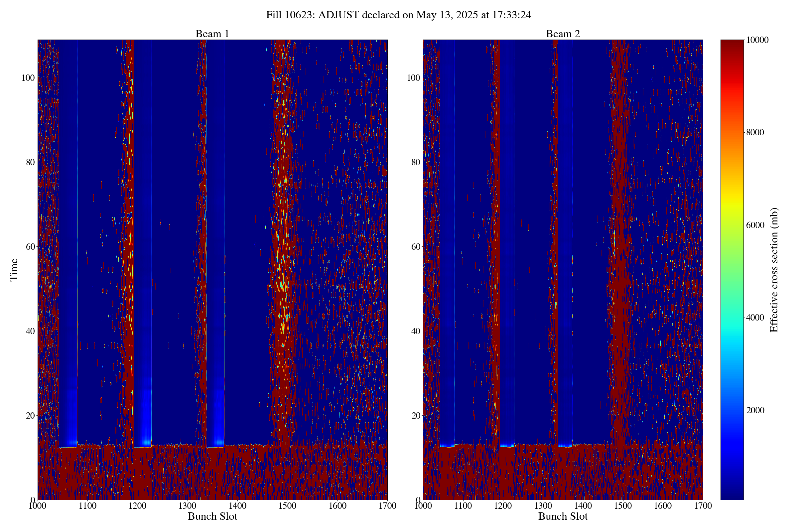Screen dimensions: 798x532
Task: Click Beam 2 Time axis tick 20
Action: (x=416, y=416)
